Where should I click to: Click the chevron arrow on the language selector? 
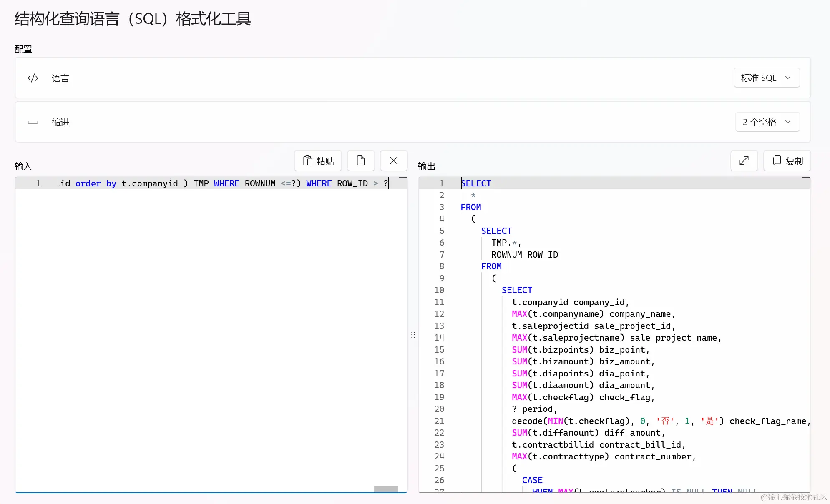coord(789,78)
